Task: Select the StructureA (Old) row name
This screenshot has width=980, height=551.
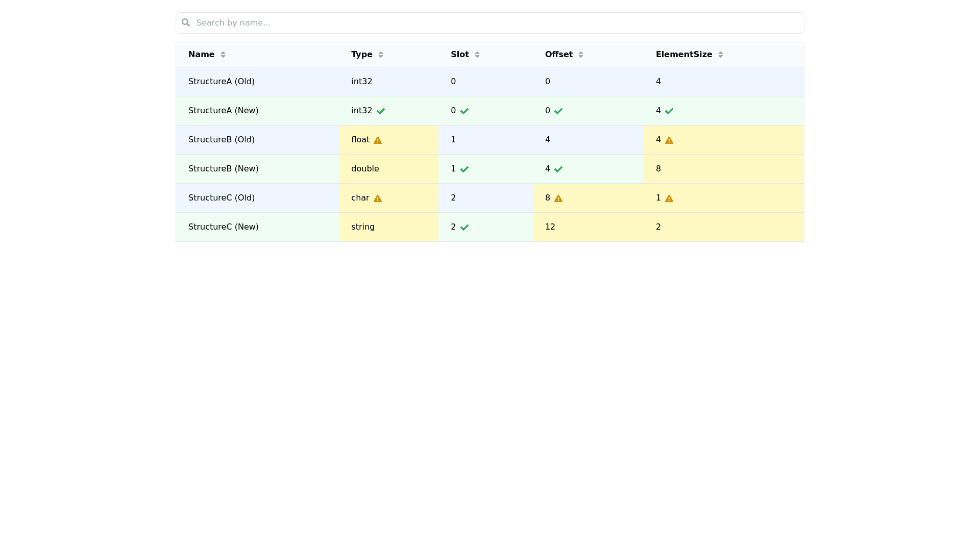Action: [x=222, y=82]
